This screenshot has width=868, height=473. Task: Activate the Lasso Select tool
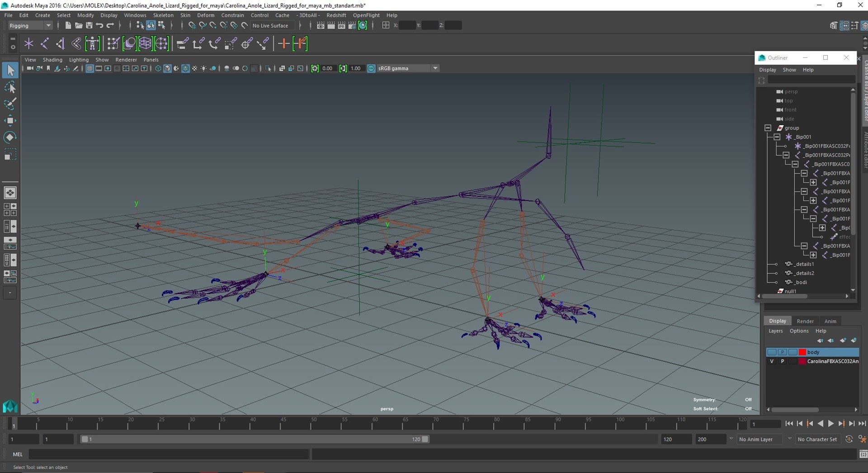click(10, 87)
